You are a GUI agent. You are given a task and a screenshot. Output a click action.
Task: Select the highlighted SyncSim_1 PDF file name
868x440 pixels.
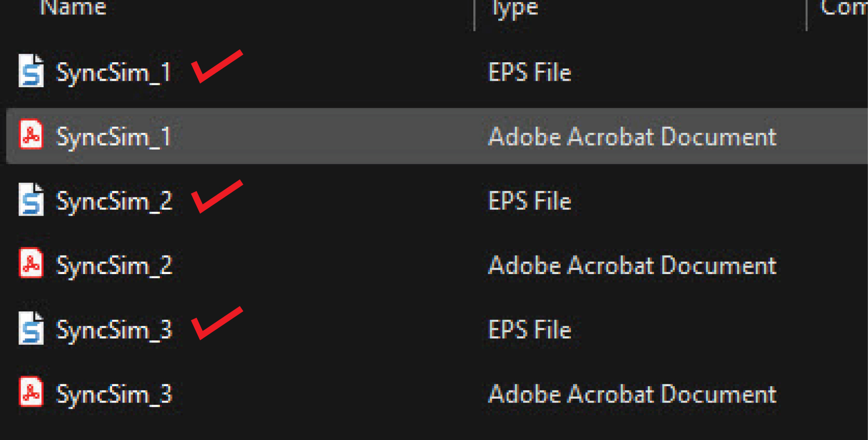coord(114,137)
